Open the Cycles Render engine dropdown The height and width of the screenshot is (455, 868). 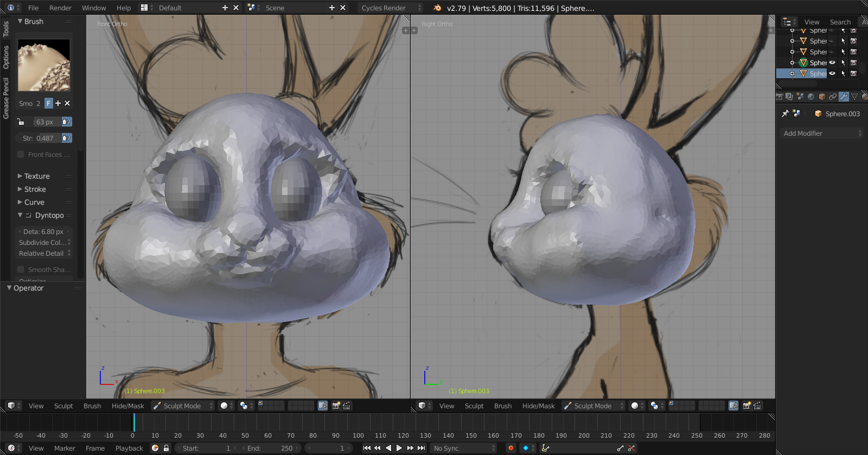click(390, 8)
